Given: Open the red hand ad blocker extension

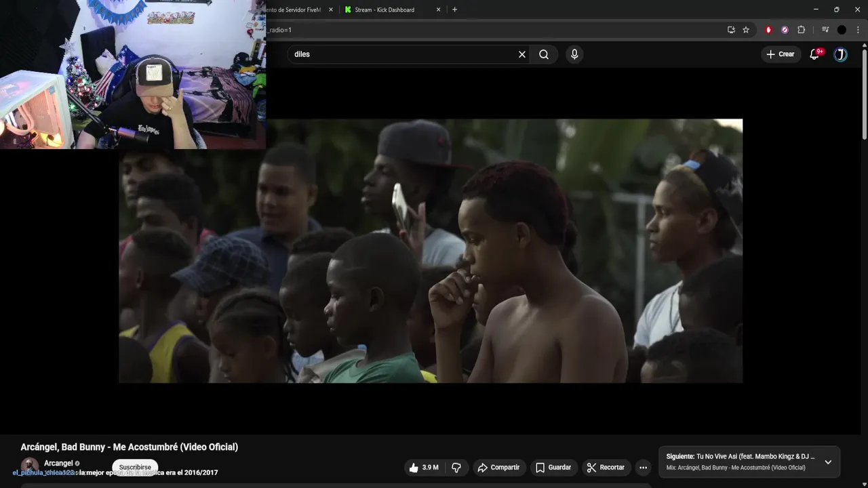Looking at the screenshot, I should pyautogui.click(x=768, y=30).
